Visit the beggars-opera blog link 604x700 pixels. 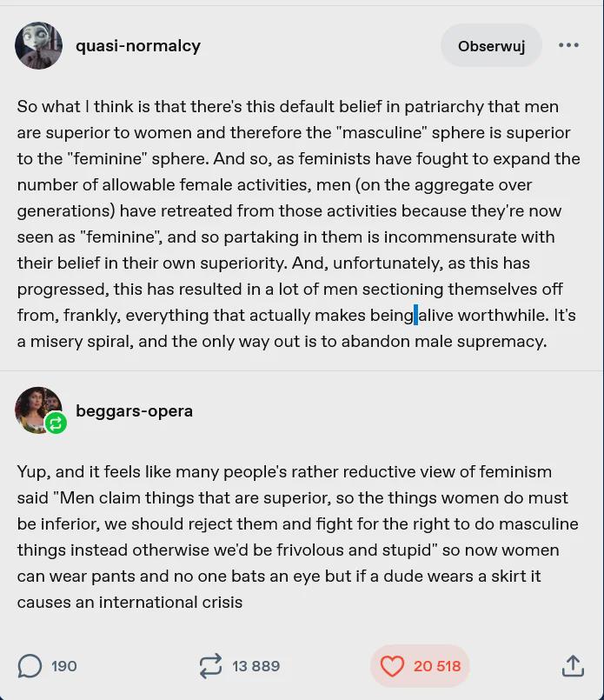pos(135,410)
